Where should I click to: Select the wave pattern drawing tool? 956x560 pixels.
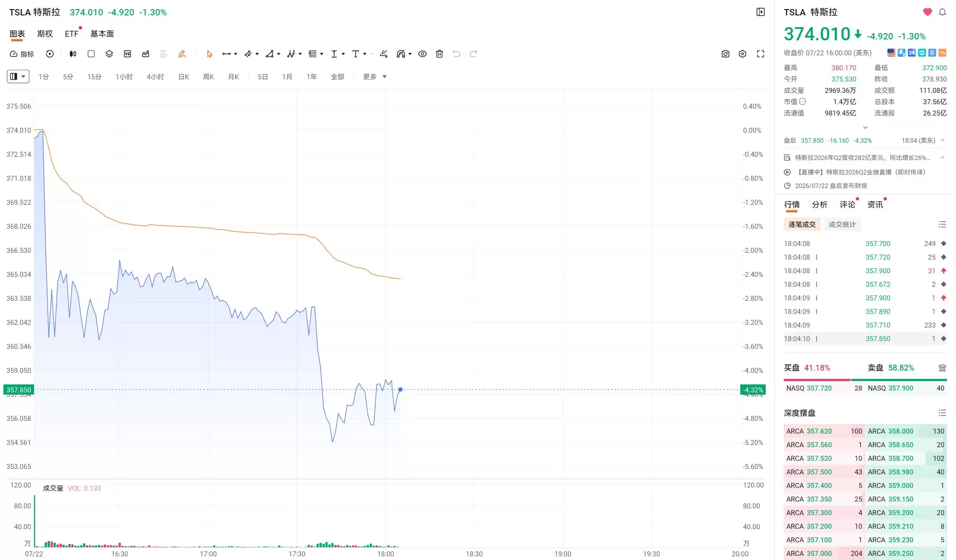(x=291, y=54)
